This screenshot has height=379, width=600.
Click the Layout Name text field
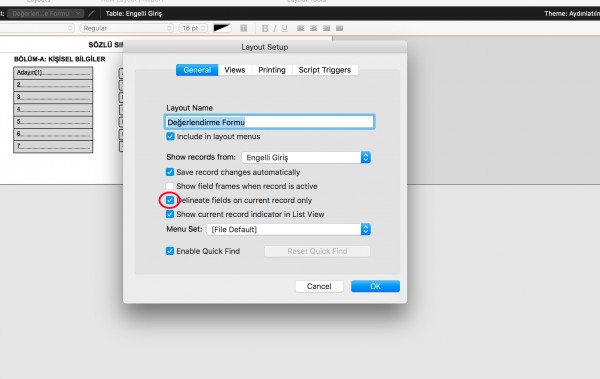pyautogui.click(x=269, y=122)
